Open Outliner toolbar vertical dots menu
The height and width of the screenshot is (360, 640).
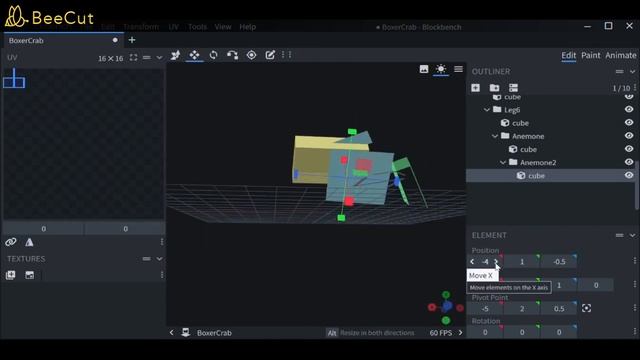[x=635, y=88]
